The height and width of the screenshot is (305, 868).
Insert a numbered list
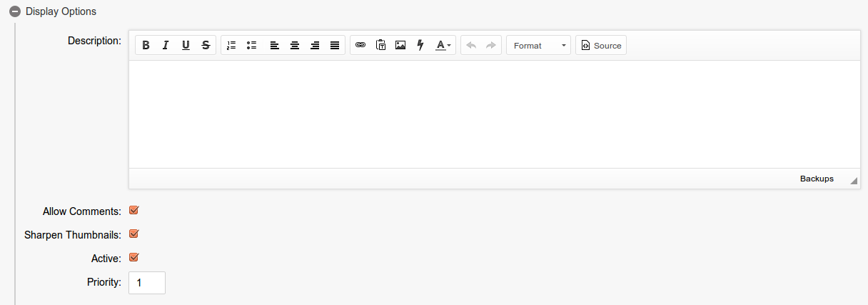(x=231, y=46)
